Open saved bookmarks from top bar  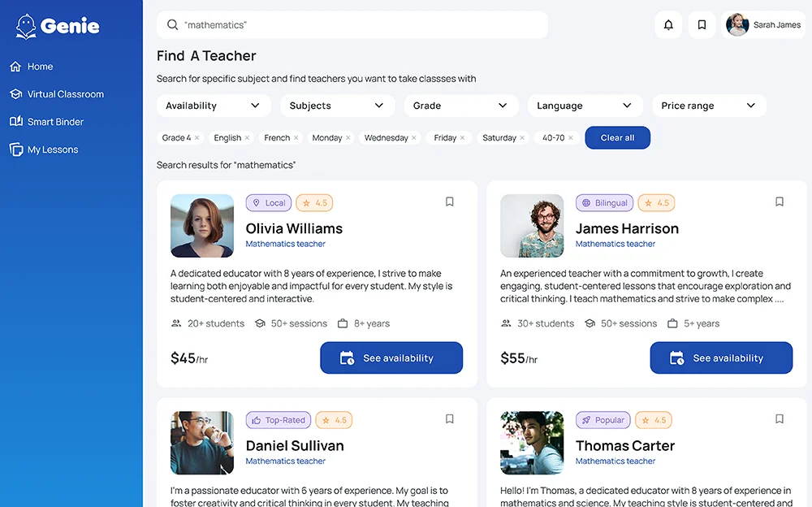click(x=702, y=25)
